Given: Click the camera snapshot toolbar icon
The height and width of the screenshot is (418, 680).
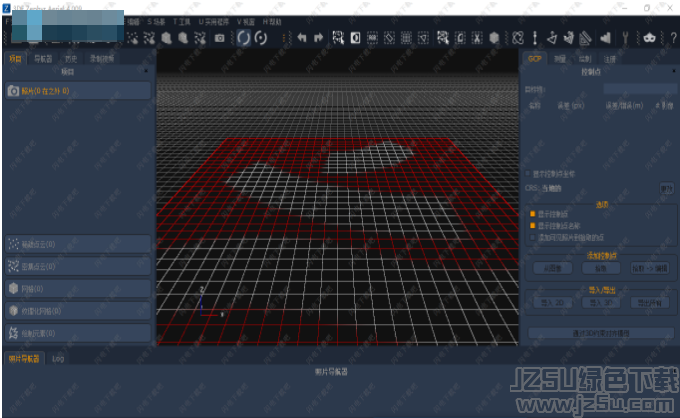Looking at the screenshot, I should tap(220, 38).
